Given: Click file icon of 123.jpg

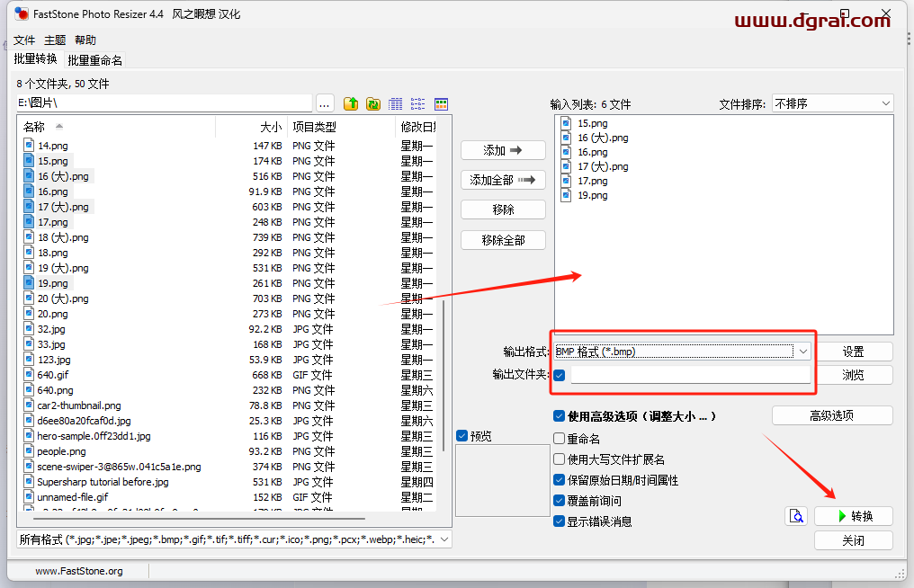Looking at the screenshot, I should (29, 359).
